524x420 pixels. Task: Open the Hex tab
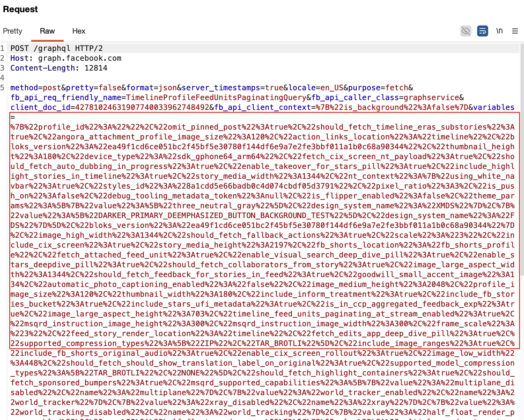79,31
